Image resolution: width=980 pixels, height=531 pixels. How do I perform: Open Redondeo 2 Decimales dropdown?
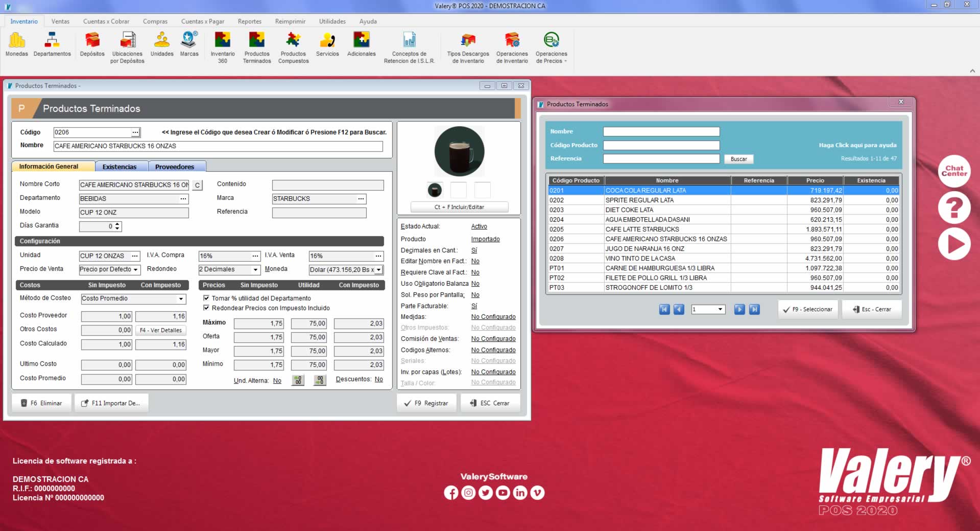coord(256,269)
